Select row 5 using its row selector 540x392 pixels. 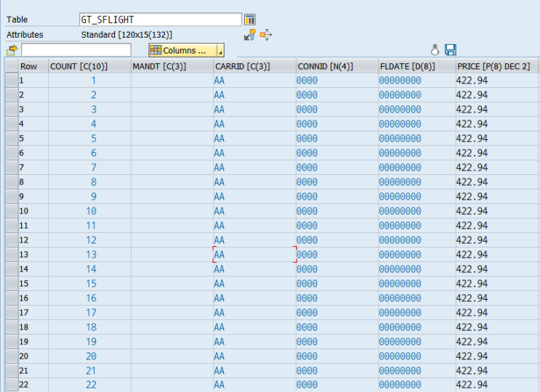(12, 139)
